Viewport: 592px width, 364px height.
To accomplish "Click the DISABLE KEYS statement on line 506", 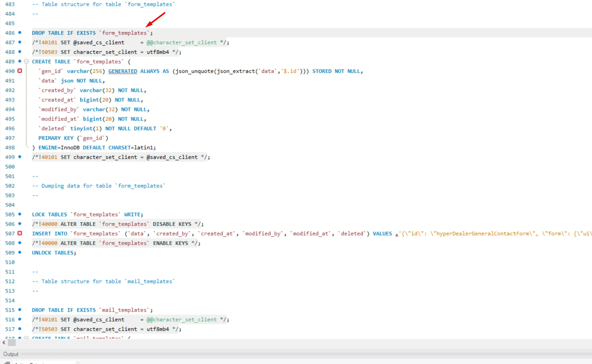I will click(x=118, y=224).
